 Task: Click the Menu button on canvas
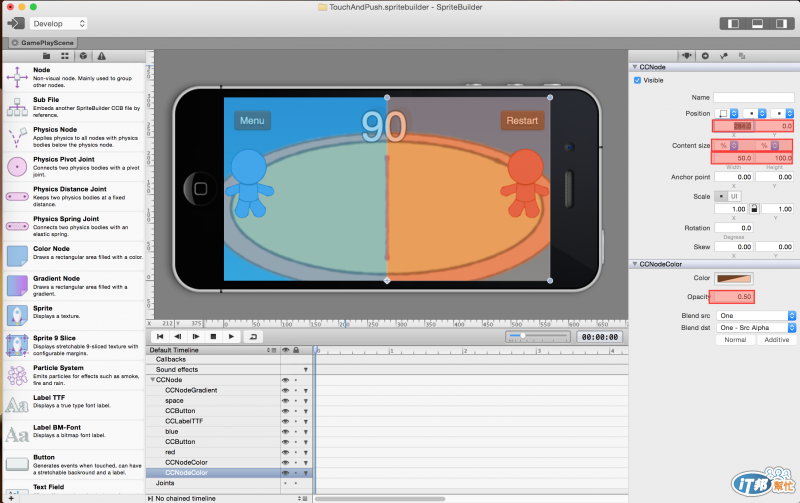(x=252, y=121)
